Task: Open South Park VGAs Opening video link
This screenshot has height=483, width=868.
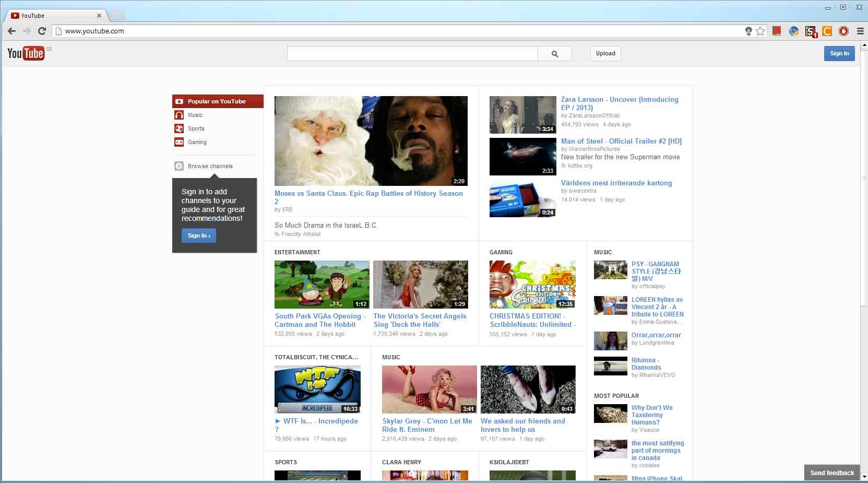Action: tap(320, 320)
